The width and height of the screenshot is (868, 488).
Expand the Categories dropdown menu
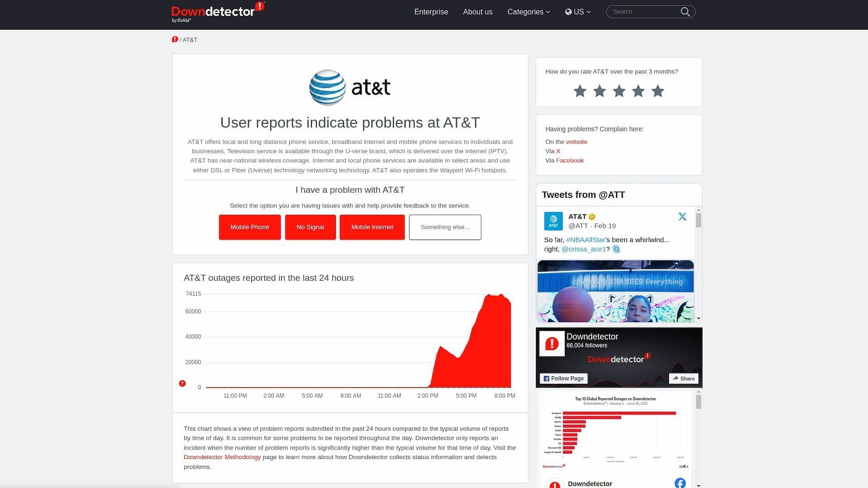point(528,12)
